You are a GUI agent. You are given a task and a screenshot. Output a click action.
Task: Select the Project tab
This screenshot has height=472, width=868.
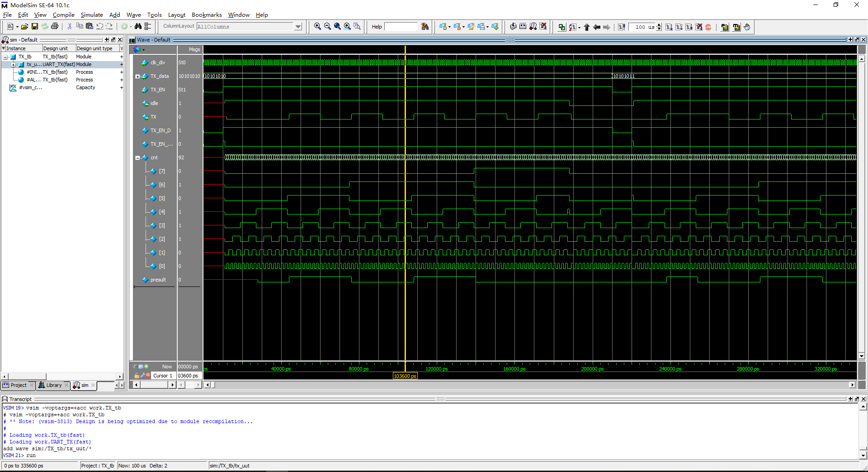point(18,386)
